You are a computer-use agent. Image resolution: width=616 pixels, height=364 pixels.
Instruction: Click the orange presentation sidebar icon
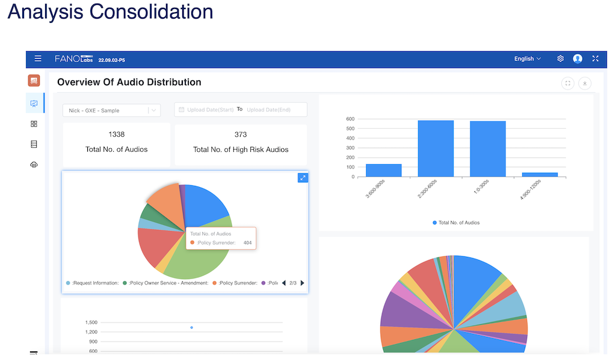point(34,81)
